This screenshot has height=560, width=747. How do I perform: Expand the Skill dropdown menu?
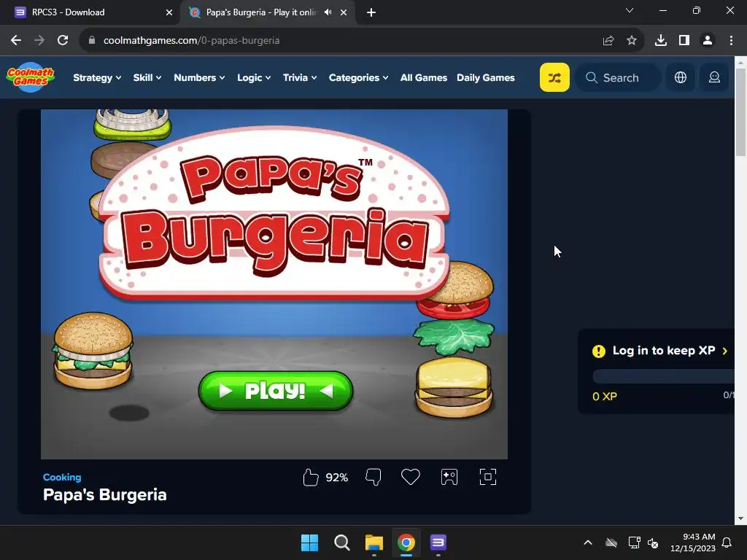[147, 77]
